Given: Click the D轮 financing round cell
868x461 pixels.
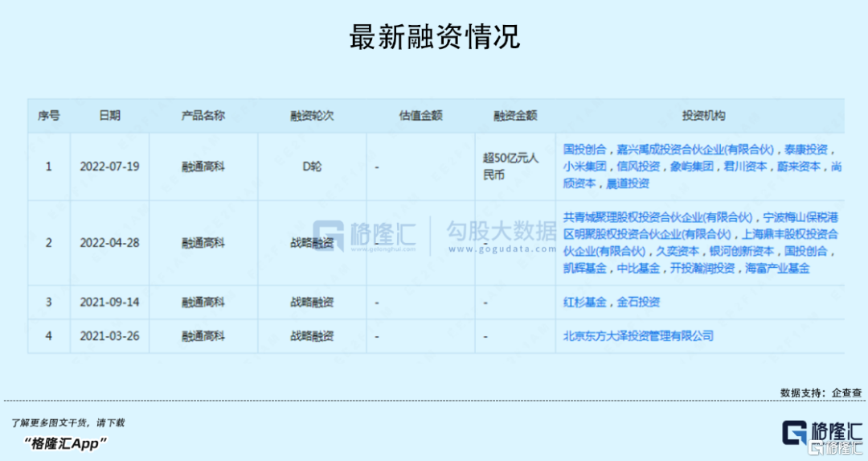Looking at the screenshot, I should [312, 167].
